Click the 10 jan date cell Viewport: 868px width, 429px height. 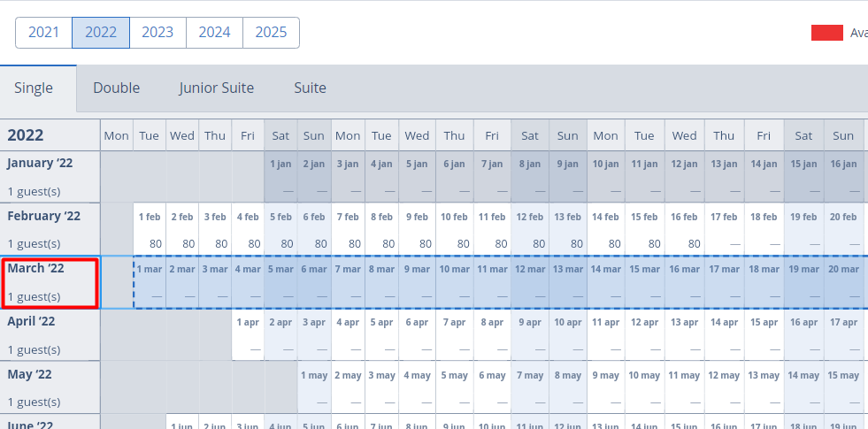tap(605, 177)
